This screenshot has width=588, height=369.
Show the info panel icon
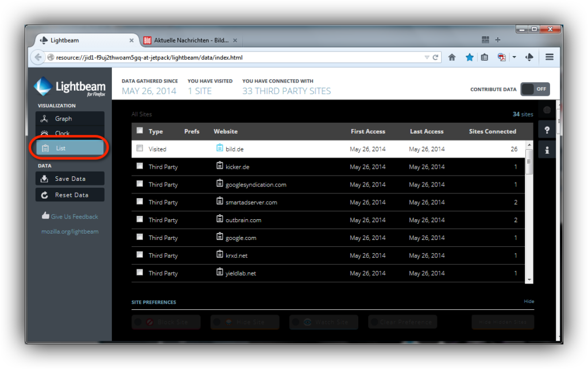coord(547,150)
